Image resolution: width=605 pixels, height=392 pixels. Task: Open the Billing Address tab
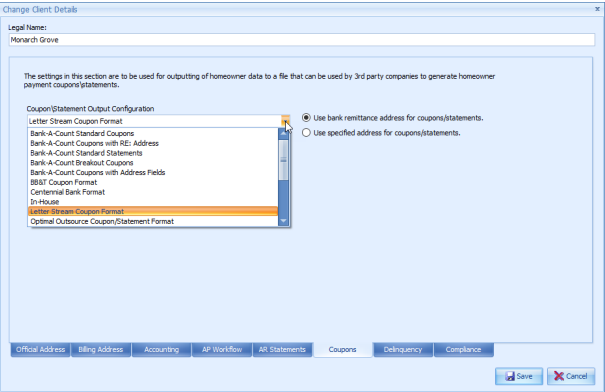pyautogui.click(x=100, y=350)
